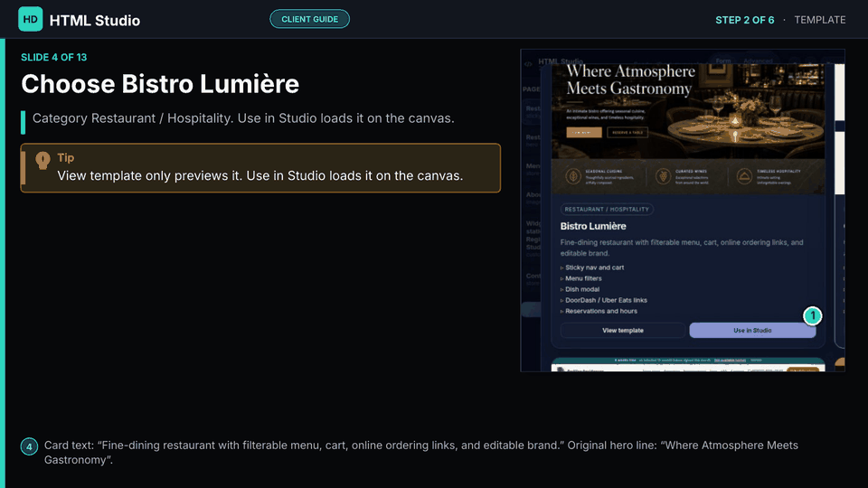Click 'DoorDash / Uber Eats links' feature

pyautogui.click(x=606, y=300)
